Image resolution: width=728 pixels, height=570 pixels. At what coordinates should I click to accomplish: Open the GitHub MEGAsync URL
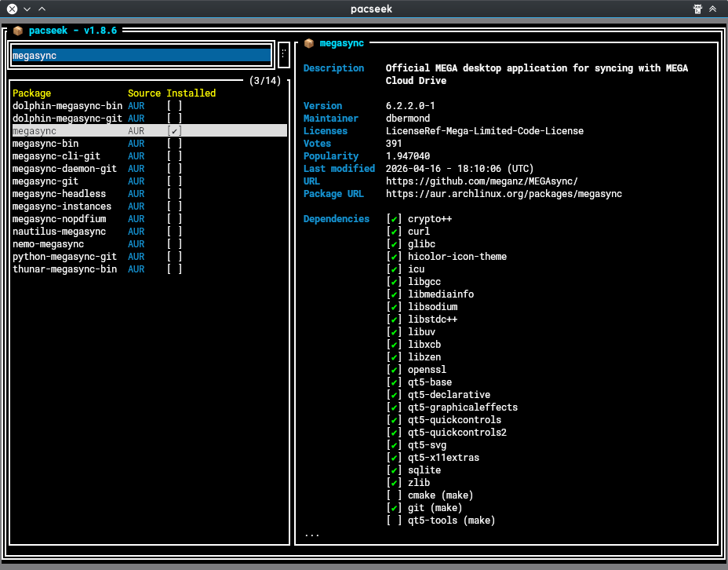[482, 181]
